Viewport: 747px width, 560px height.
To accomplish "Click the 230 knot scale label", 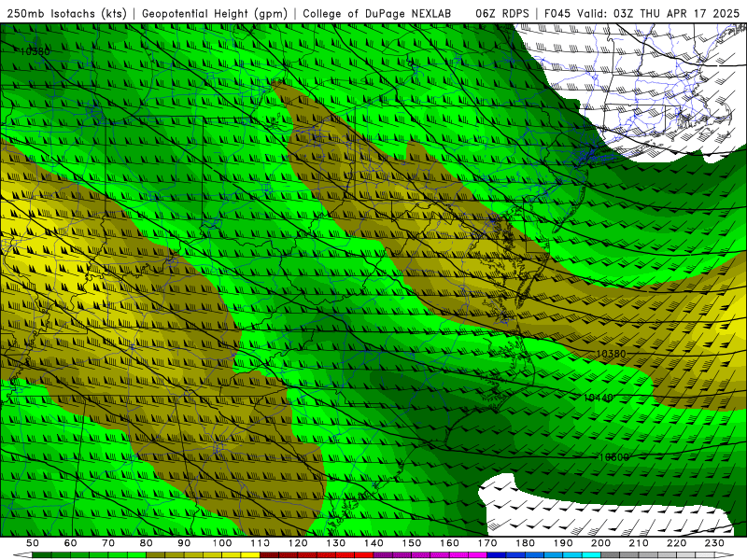I will click(x=715, y=543).
